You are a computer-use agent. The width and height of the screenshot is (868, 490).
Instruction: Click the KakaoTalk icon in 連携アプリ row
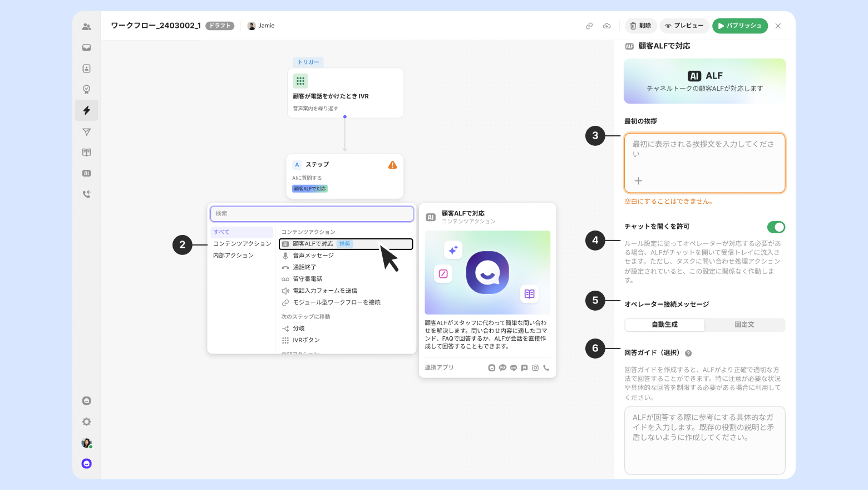point(502,367)
